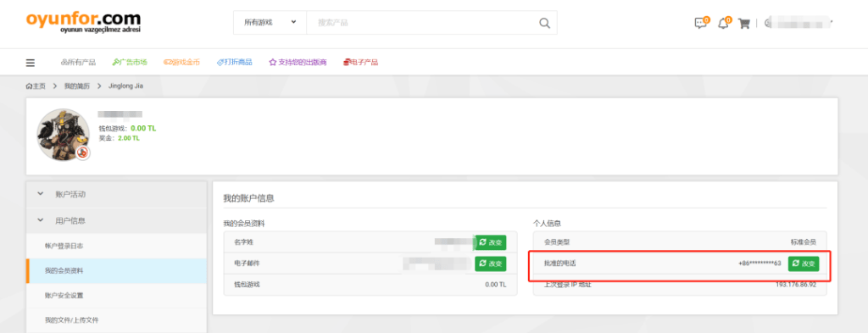
Task: Click the IP address 193.176.86.92
Action: [x=796, y=285]
